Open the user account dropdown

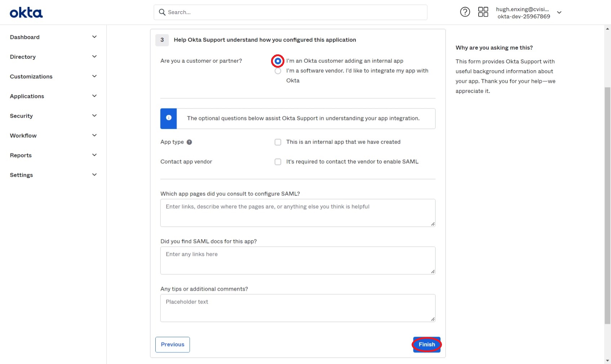tap(559, 13)
